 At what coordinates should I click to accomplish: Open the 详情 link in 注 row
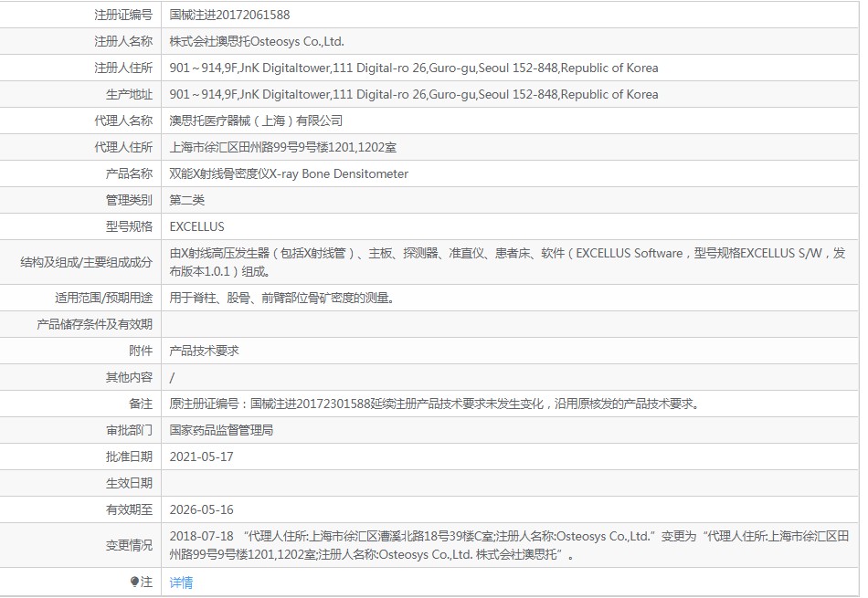tap(181, 582)
